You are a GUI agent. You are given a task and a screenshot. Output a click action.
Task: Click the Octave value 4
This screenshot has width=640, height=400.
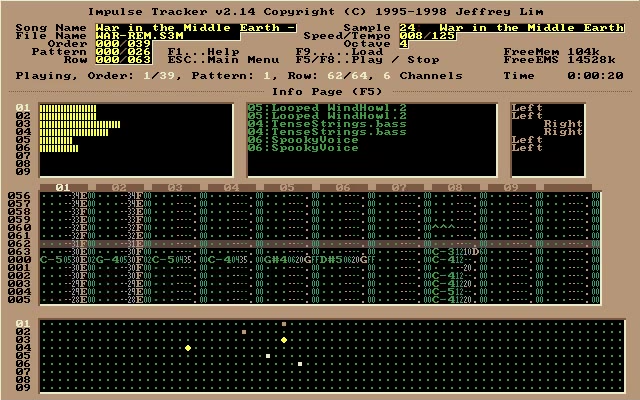point(404,44)
